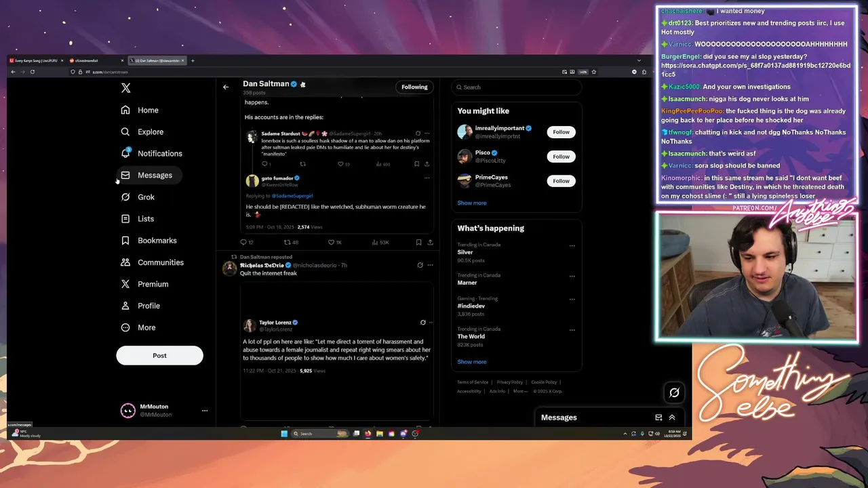Viewport: 868px width, 488px height.
Task: Open Discord from the taskbar
Action: point(403,434)
